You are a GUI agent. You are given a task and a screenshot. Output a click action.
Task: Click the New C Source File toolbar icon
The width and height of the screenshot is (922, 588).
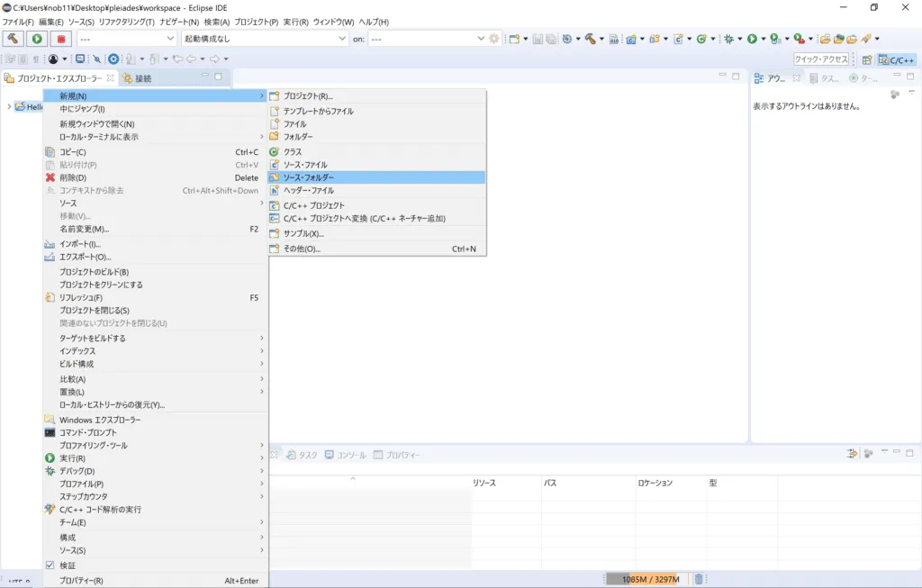pyautogui.click(x=678, y=39)
